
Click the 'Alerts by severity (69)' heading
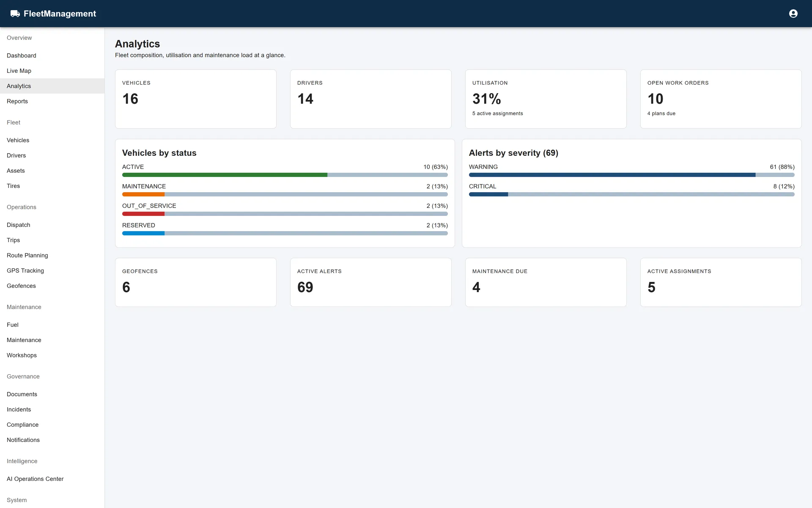(513, 153)
